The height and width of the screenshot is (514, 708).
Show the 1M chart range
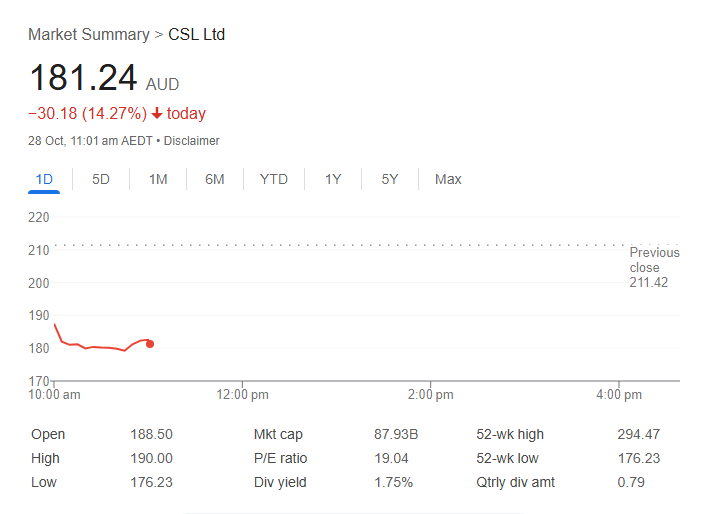click(158, 179)
